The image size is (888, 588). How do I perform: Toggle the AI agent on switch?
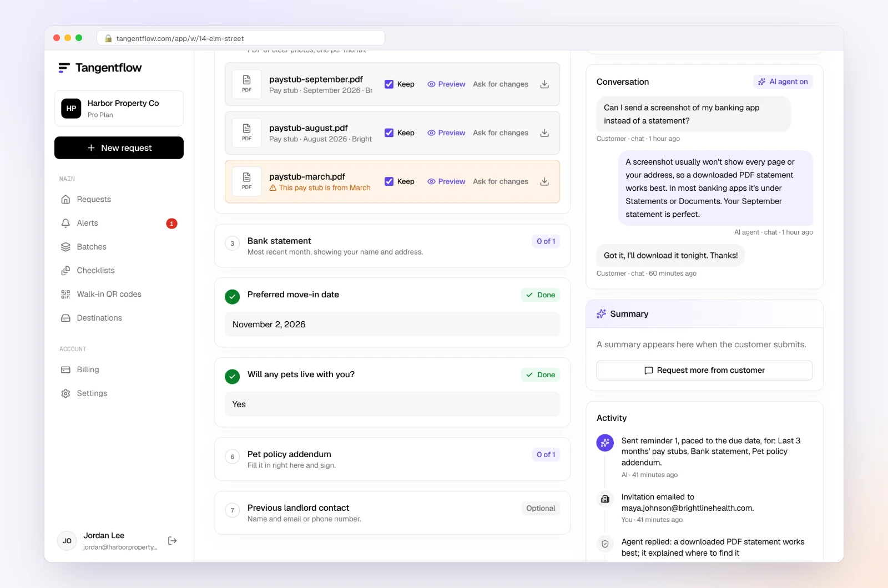tap(783, 82)
